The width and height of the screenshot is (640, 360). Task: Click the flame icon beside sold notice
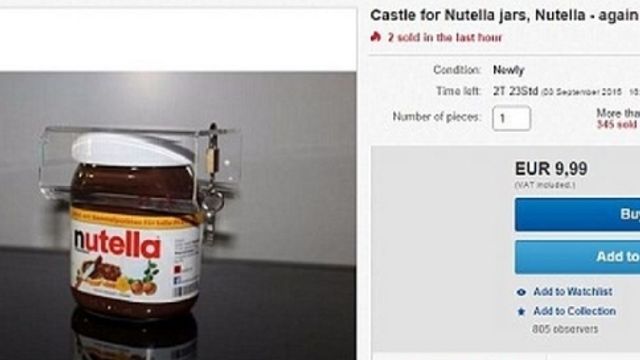(376, 37)
